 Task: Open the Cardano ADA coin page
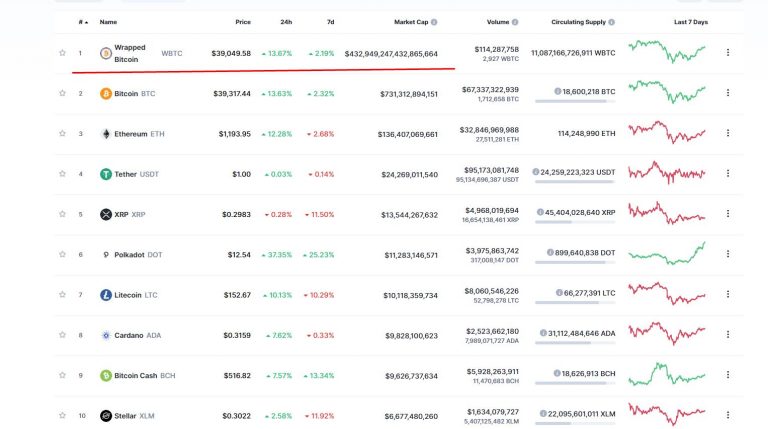138,335
